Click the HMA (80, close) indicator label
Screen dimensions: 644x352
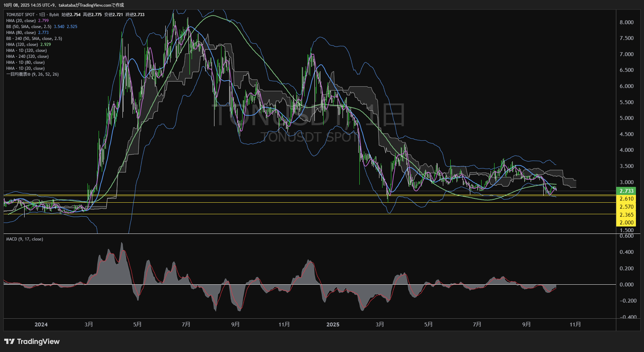21,33
